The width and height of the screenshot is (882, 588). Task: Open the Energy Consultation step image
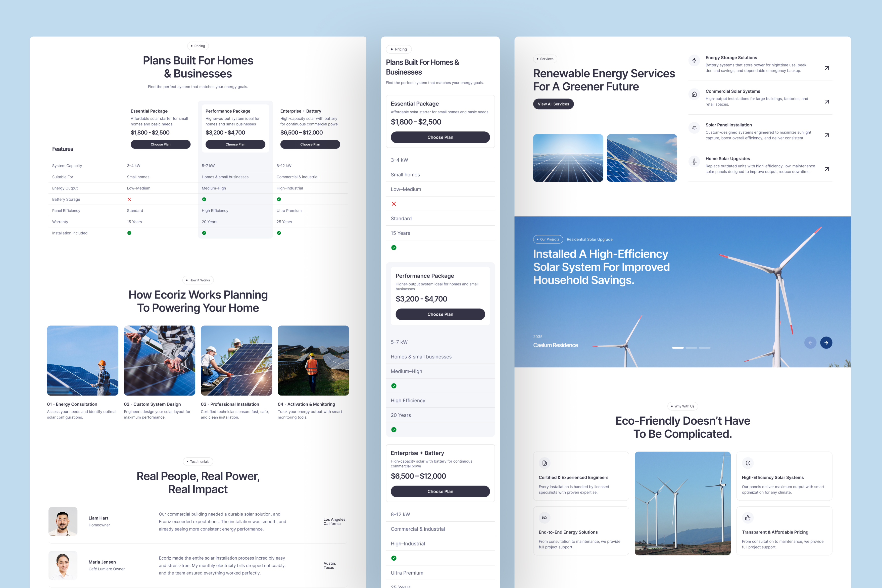tap(82, 360)
